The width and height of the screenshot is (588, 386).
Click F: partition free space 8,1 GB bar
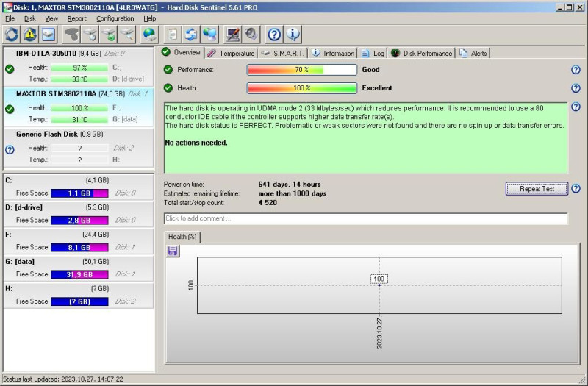click(79, 247)
